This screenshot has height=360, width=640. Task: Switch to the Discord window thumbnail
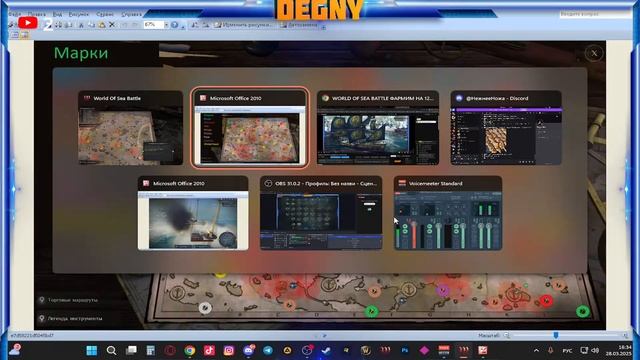coord(506,127)
